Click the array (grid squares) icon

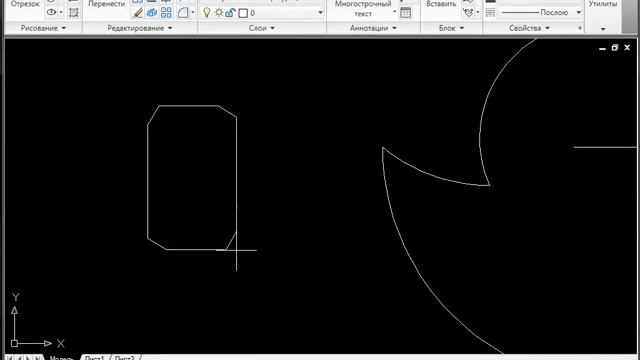pos(166,13)
